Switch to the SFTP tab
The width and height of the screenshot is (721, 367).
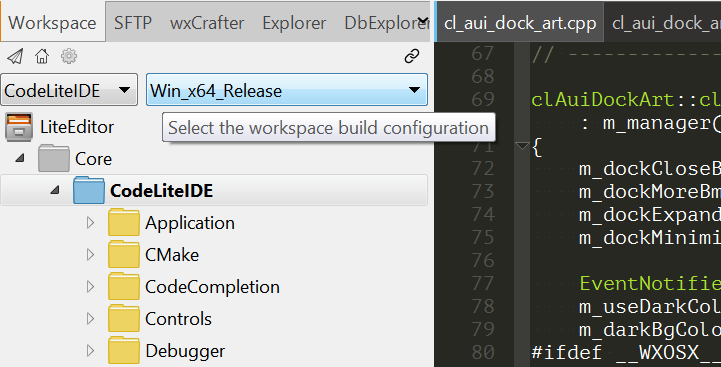(133, 23)
